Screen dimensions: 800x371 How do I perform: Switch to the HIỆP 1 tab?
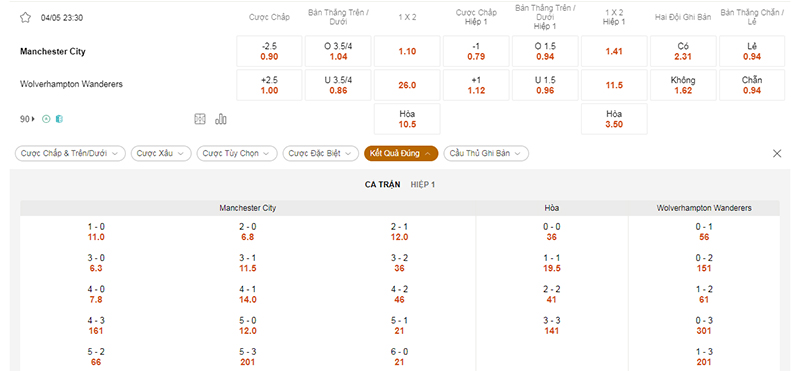(423, 185)
